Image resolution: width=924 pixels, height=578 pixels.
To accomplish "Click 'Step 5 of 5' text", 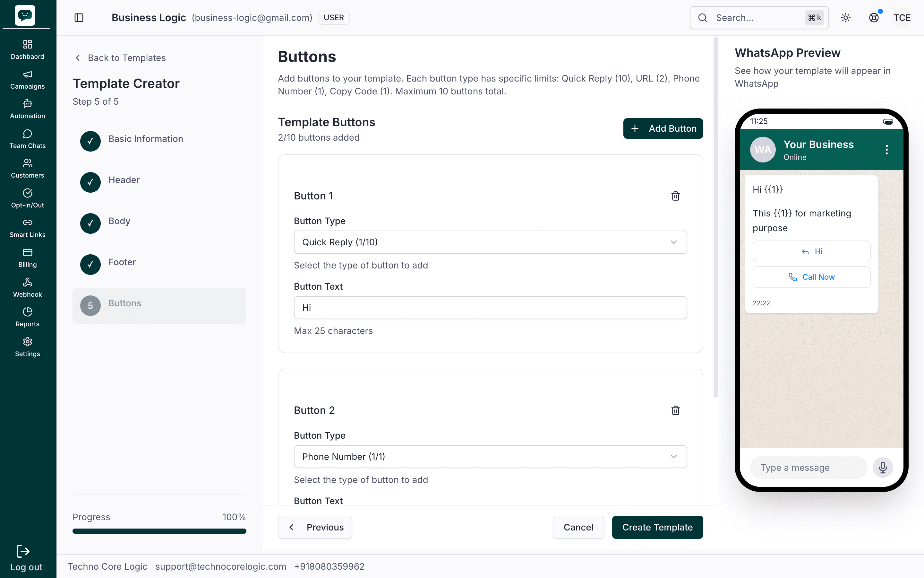I will pyautogui.click(x=96, y=101).
